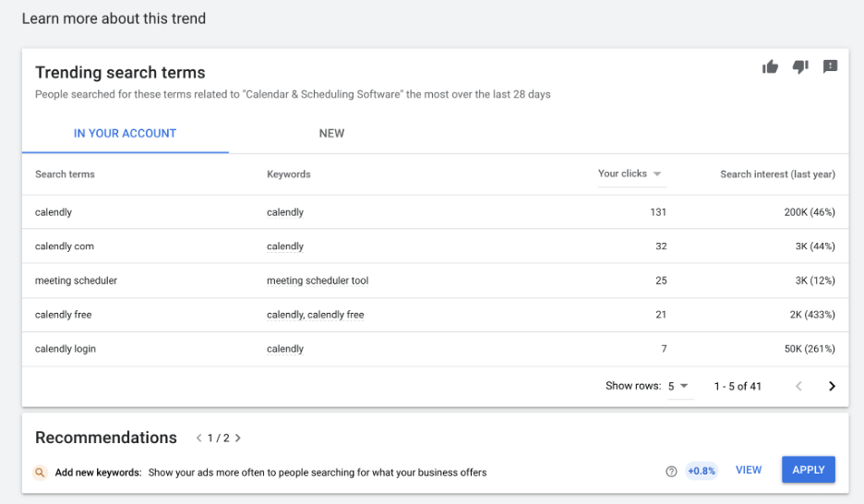The width and height of the screenshot is (864, 504).
Task: Click the 131 clicks value
Action: tap(658, 212)
